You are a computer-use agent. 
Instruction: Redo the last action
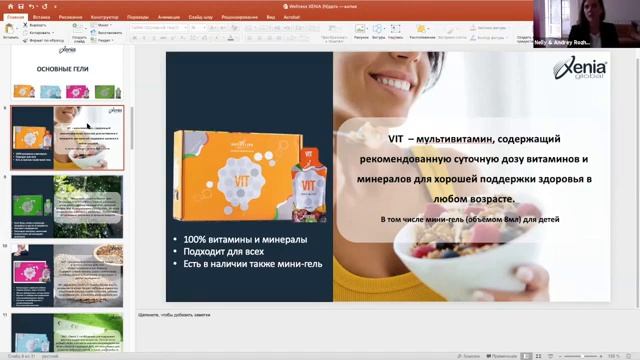pos(44,7)
